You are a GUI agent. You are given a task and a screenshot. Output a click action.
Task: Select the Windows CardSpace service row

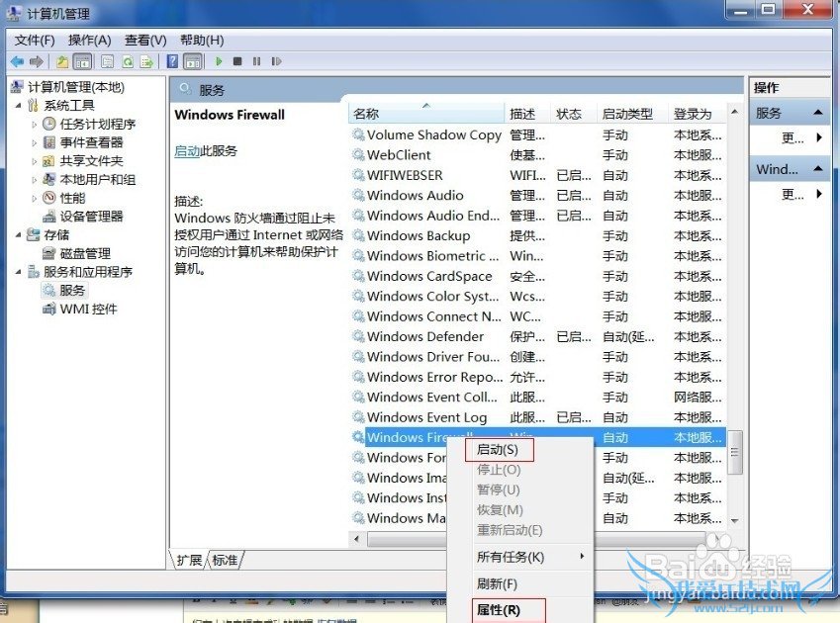tap(537, 276)
